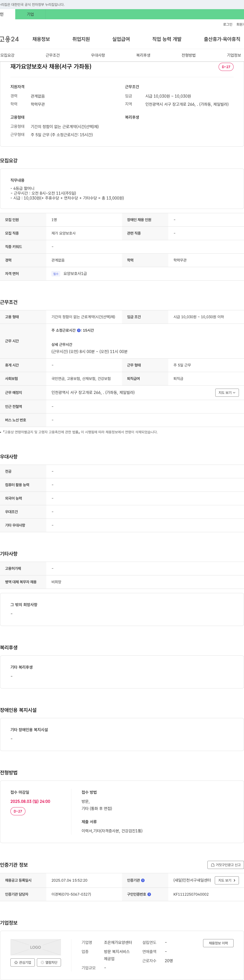This screenshot has width=244, height=980.
Task: Click deadline text 2025.08.03 (일) 24:00
Action: tap(30, 801)
